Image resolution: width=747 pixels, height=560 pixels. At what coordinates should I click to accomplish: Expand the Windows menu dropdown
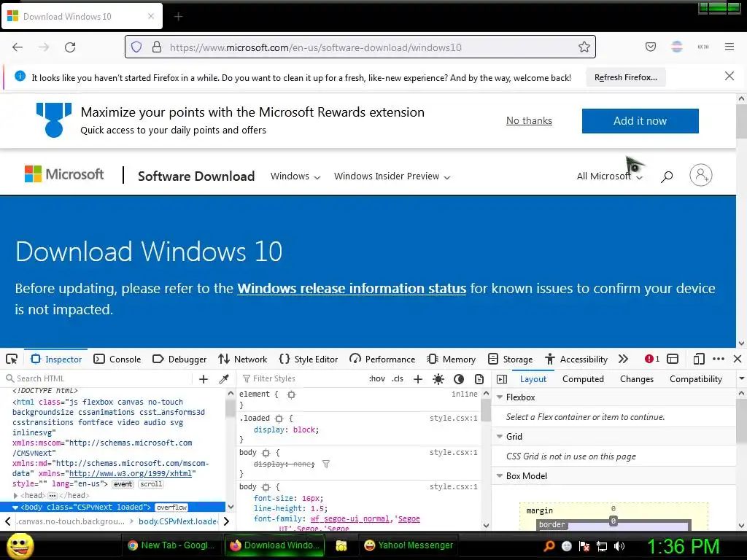pos(295,176)
